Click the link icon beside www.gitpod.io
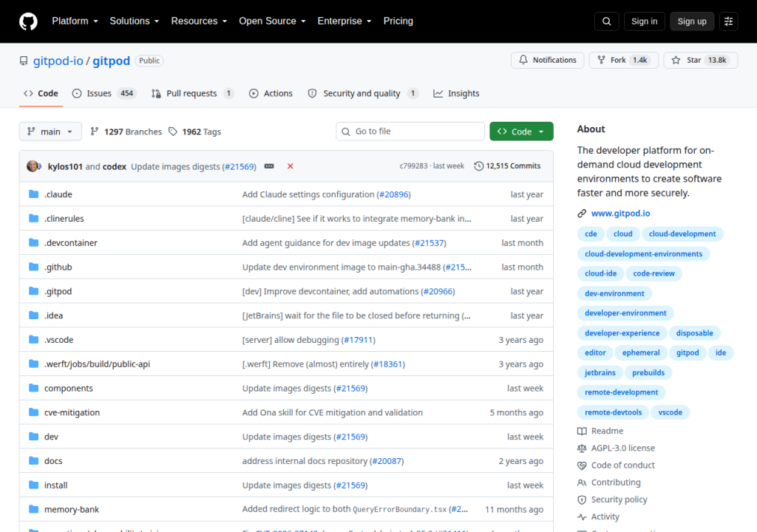 [x=582, y=214]
